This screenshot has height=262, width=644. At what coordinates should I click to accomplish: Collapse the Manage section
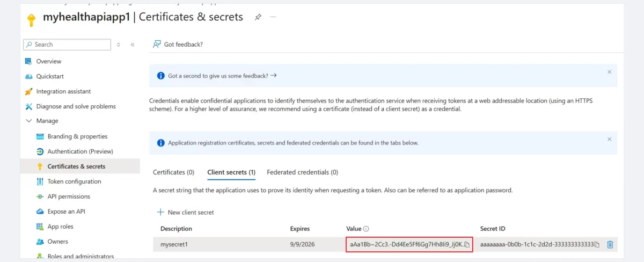point(29,121)
